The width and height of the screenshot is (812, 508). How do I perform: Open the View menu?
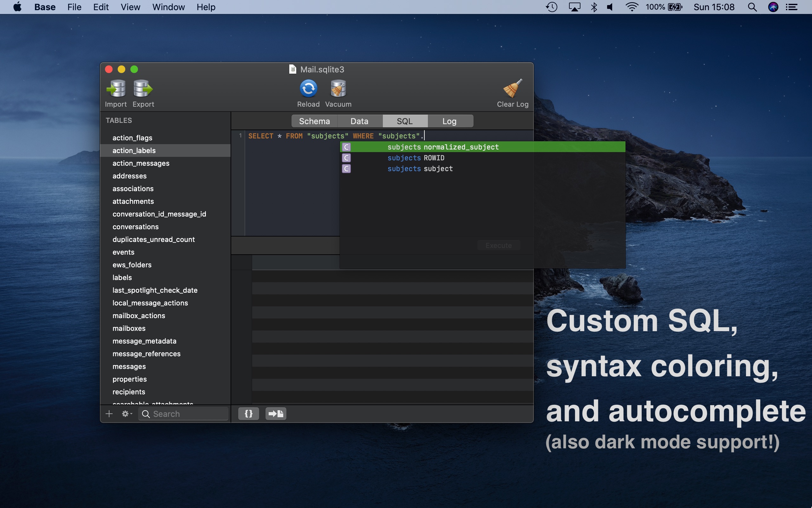coord(131,7)
